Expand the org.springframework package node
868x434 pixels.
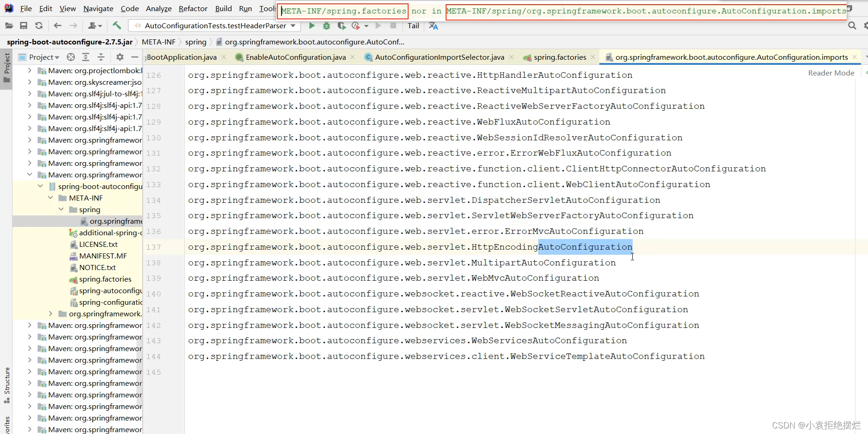tap(50, 314)
